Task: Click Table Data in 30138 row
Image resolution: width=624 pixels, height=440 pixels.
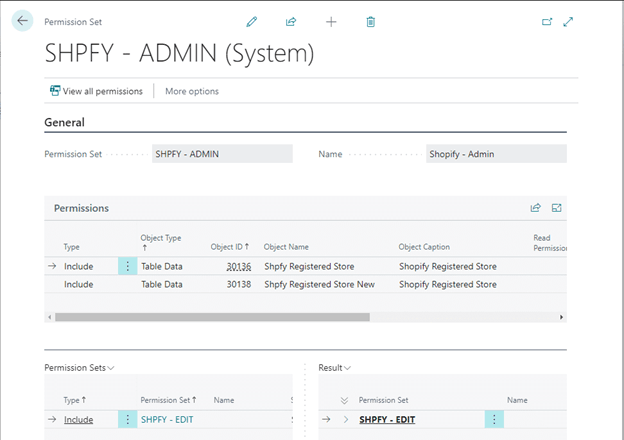Action: click(x=162, y=284)
